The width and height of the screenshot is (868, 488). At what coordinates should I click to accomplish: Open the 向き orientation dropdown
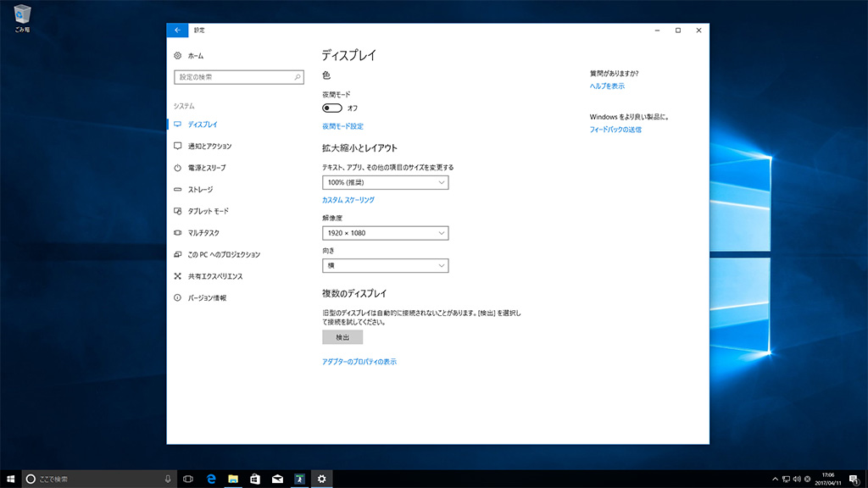(x=385, y=266)
